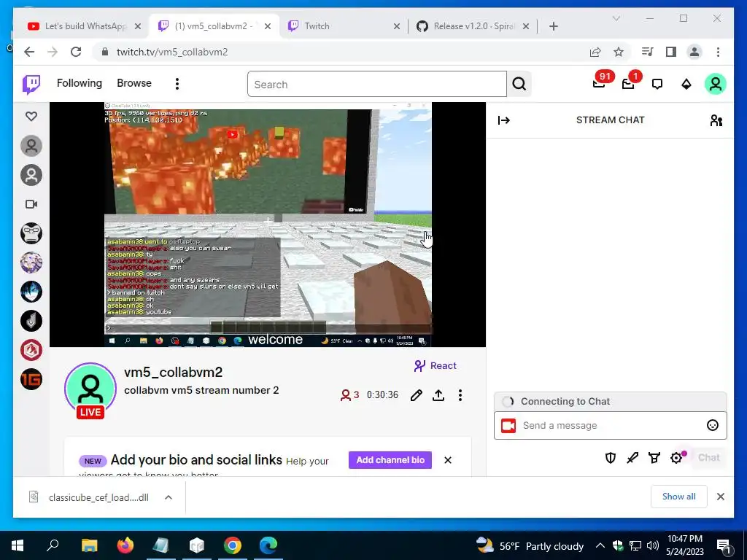Image resolution: width=747 pixels, height=560 pixels.
Task: Open the more options dots beside Browse
Action: [177, 85]
